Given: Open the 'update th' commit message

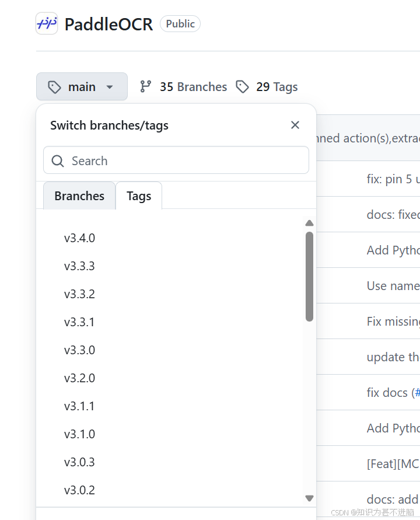Looking at the screenshot, I should (x=393, y=357).
